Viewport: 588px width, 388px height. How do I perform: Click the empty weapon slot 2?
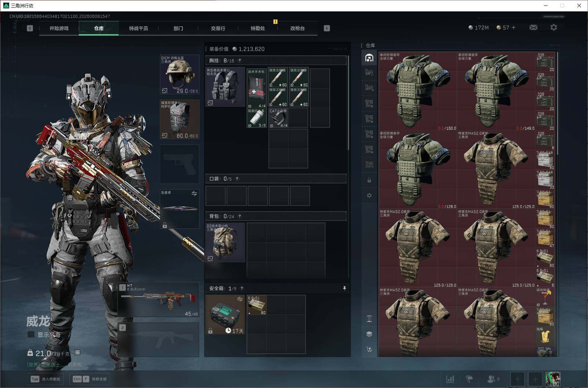click(x=159, y=340)
